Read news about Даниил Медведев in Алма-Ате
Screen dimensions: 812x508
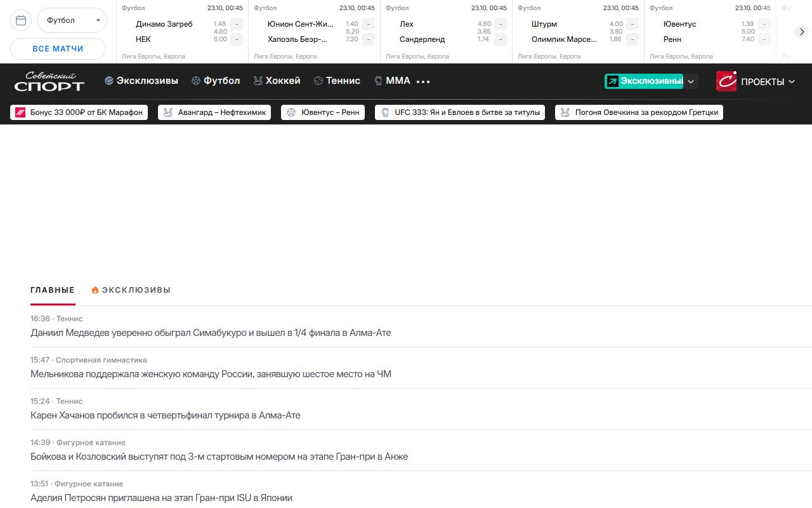(211, 333)
